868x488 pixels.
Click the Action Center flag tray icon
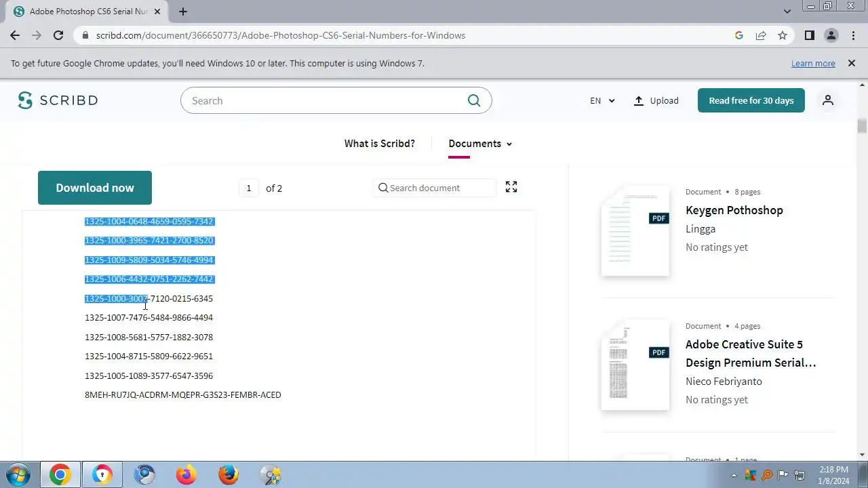click(783, 474)
